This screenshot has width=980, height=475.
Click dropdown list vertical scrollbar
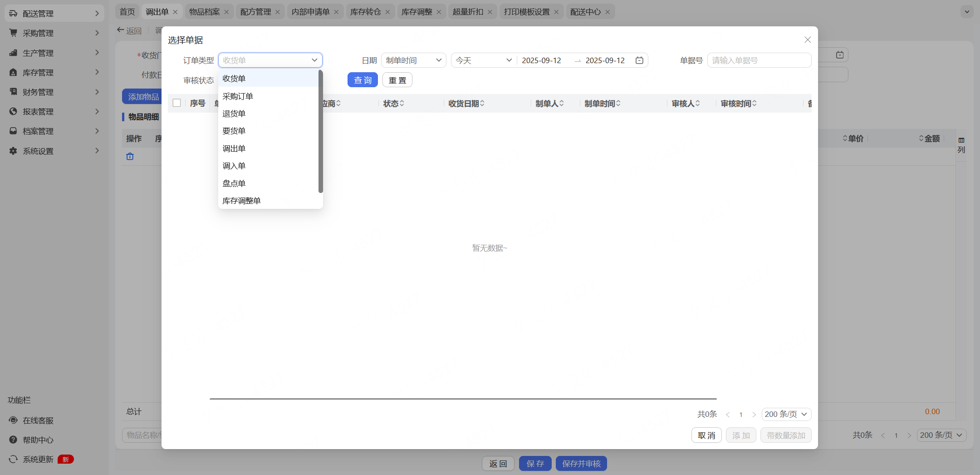[321, 131]
